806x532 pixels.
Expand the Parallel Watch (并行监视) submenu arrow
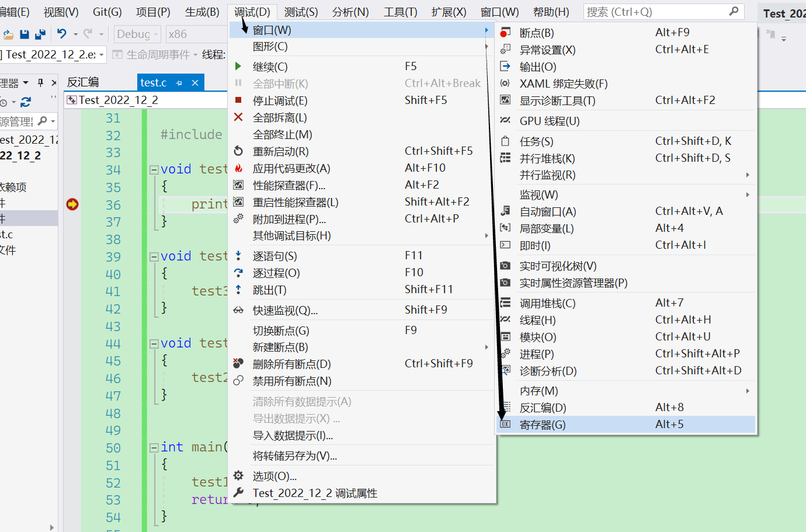tap(748, 175)
